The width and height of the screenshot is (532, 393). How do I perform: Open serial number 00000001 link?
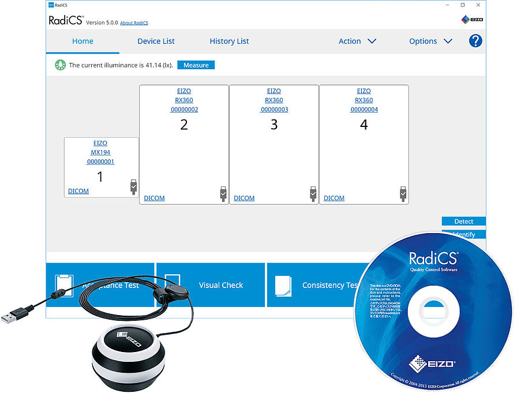[100, 162]
